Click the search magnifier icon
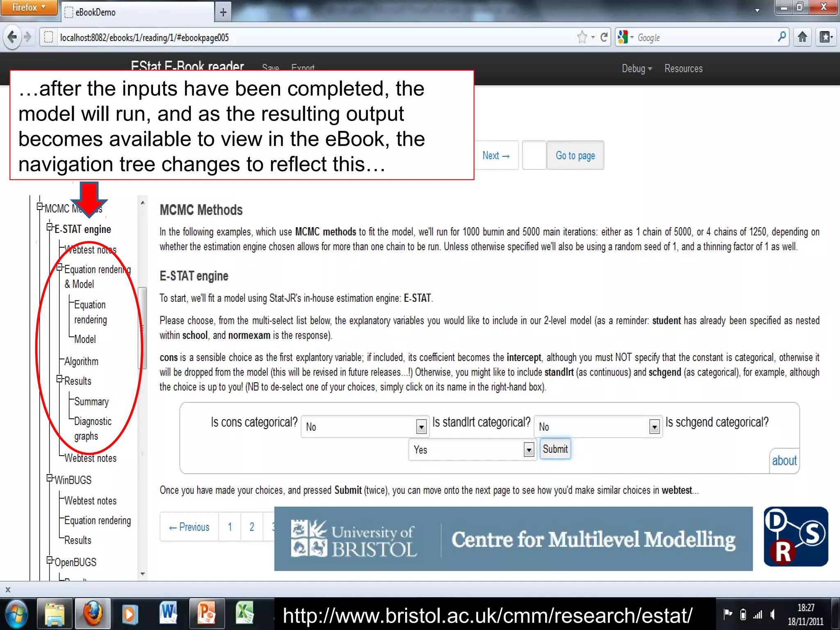840x630 pixels. 782,37
